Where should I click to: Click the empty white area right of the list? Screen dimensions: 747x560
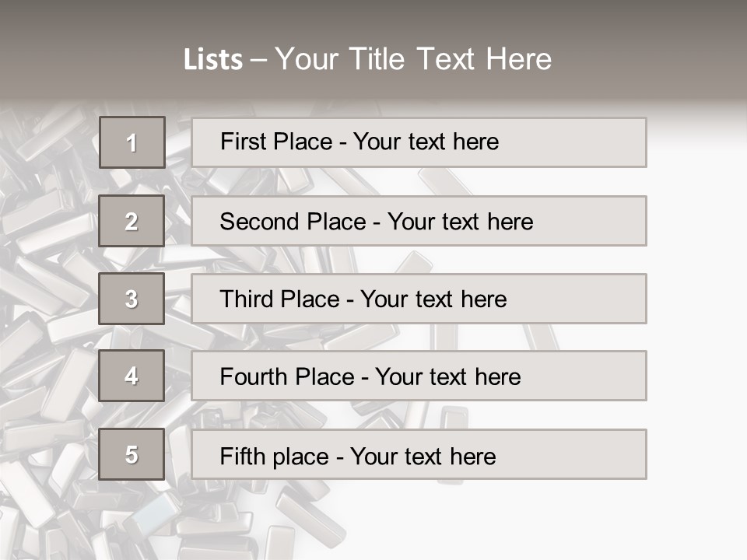tap(696, 311)
